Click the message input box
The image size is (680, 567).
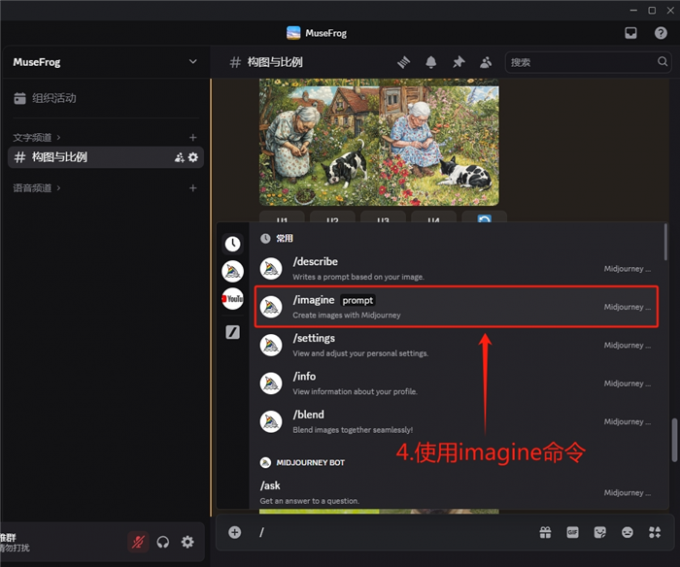point(390,532)
